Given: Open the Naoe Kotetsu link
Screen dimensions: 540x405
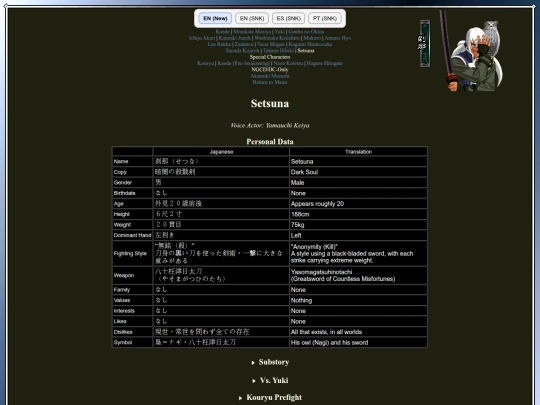Looking at the screenshot, I should coord(288,63).
